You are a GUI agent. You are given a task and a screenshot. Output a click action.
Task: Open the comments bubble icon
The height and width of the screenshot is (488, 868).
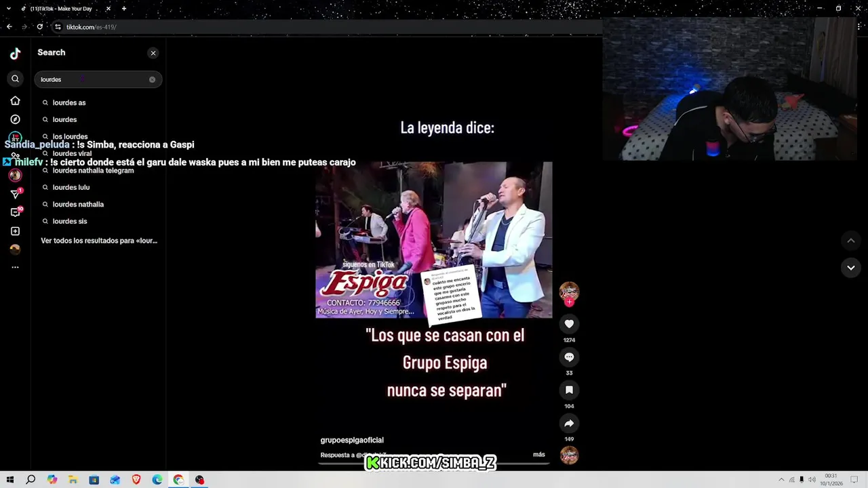pyautogui.click(x=569, y=357)
